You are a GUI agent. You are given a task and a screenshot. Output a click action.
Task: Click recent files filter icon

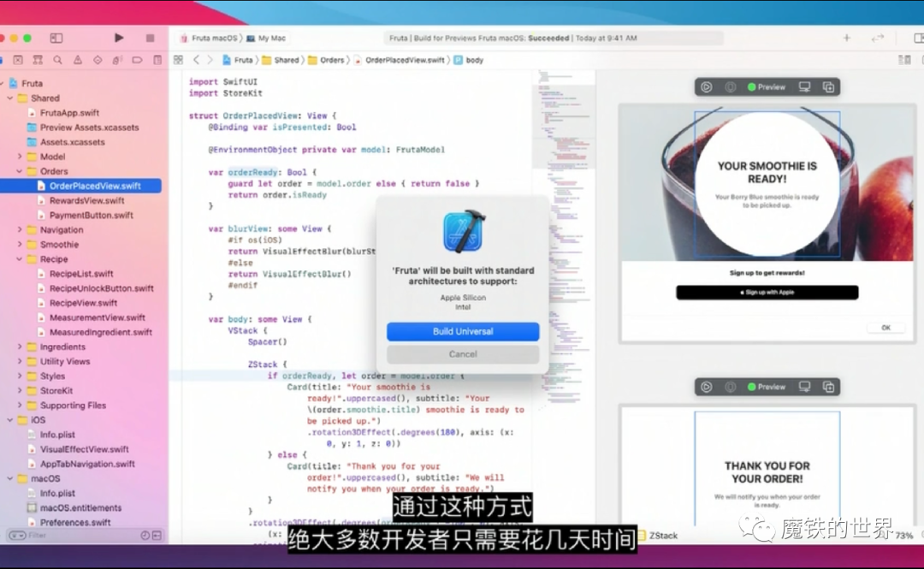tap(145, 536)
